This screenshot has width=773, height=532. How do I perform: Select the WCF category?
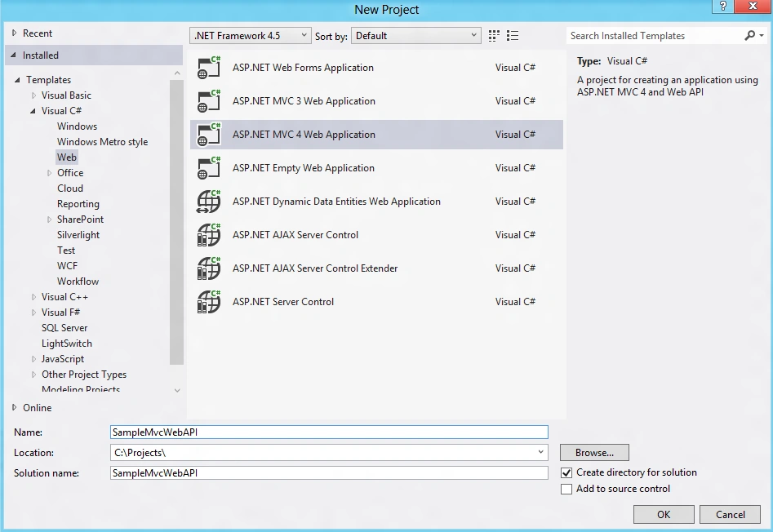[x=67, y=266]
